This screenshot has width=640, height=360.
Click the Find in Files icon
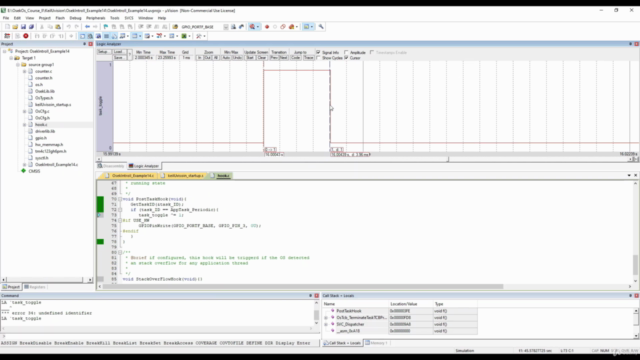[175, 27]
